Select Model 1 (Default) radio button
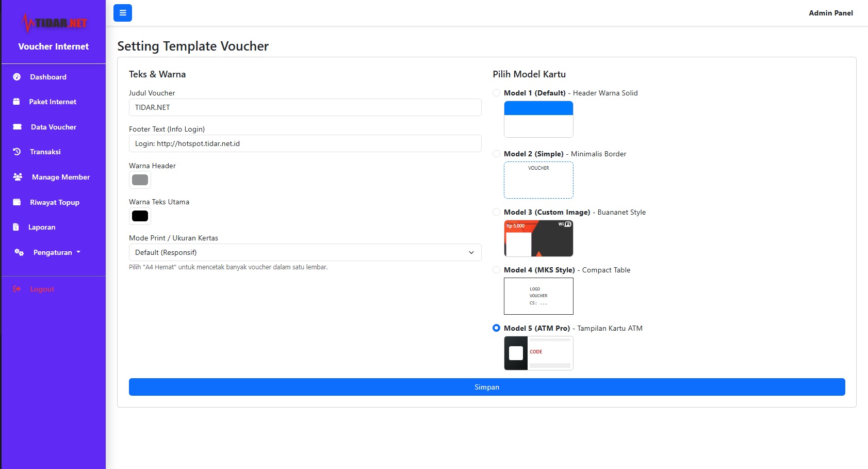868x469 pixels. (x=496, y=93)
